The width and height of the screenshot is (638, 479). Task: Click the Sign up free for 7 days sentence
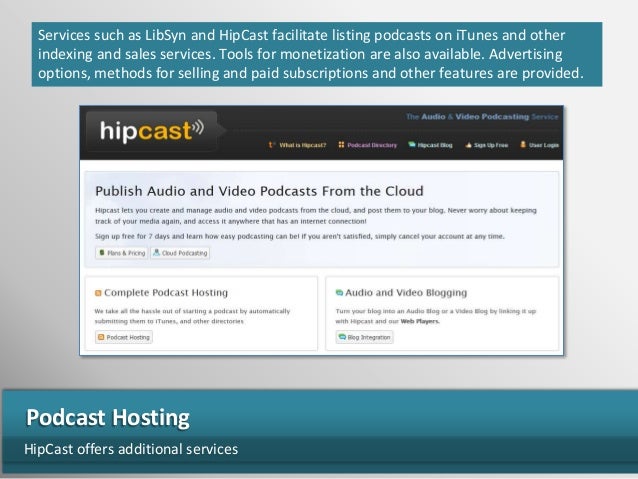coord(299,236)
